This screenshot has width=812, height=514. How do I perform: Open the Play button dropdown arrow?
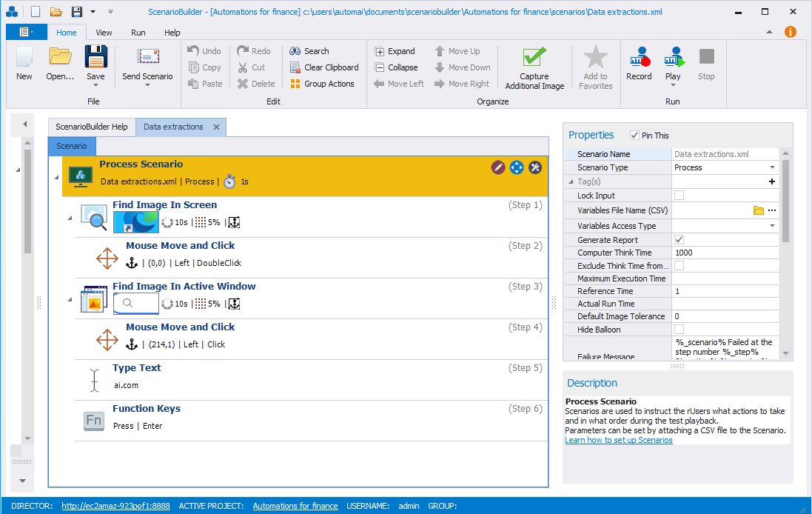[x=673, y=85]
